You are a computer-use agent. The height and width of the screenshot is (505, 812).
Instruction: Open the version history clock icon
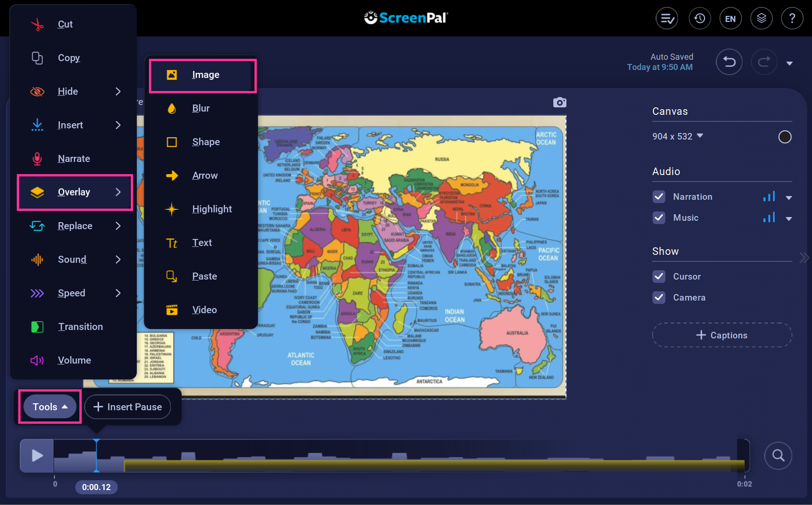coord(699,19)
